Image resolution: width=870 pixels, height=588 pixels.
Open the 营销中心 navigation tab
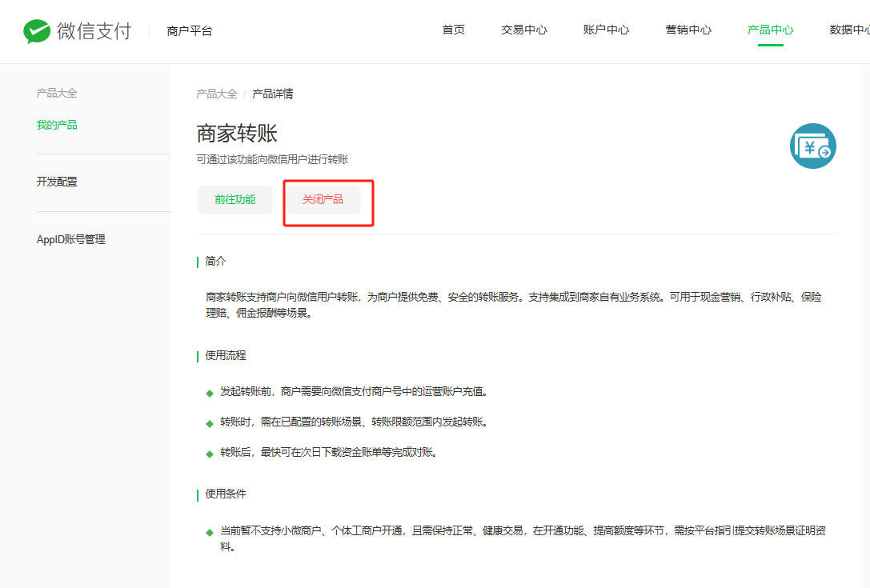coord(688,30)
